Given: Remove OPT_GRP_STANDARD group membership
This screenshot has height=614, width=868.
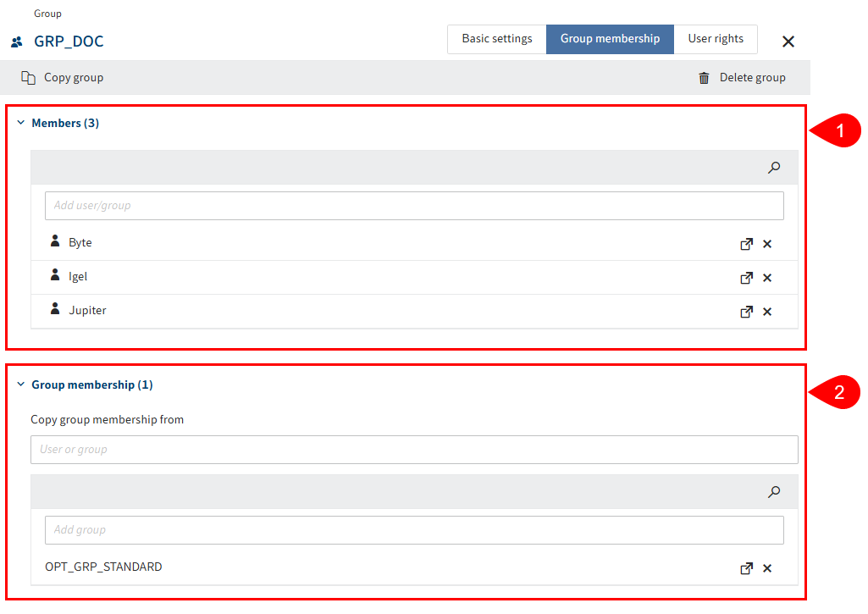Looking at the screenshot, I should click(x=767, y=567).
